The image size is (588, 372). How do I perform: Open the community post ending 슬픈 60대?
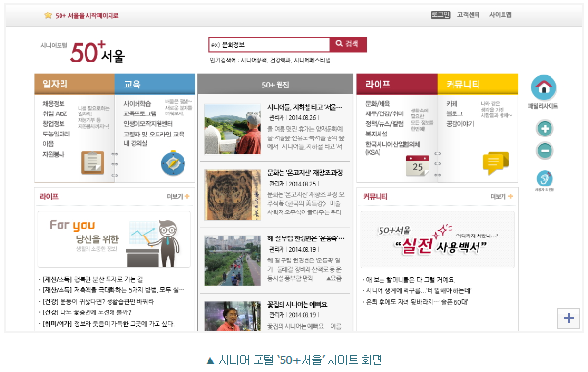(x=416, y=301)
